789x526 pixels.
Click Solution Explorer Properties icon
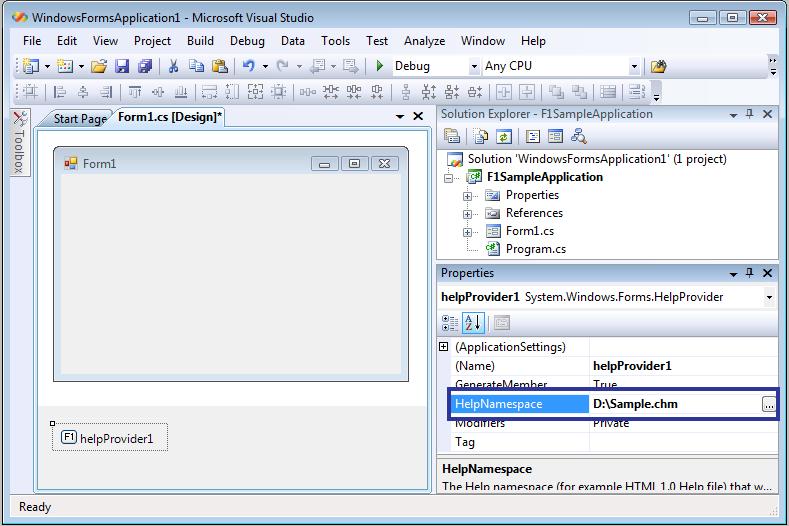click(x=452, y=136)
